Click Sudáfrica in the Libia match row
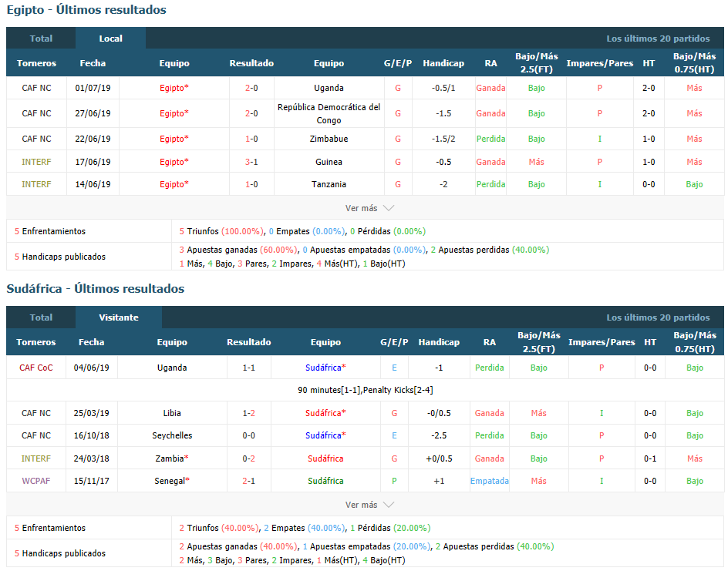728x571 pixels. pos(325,413)
